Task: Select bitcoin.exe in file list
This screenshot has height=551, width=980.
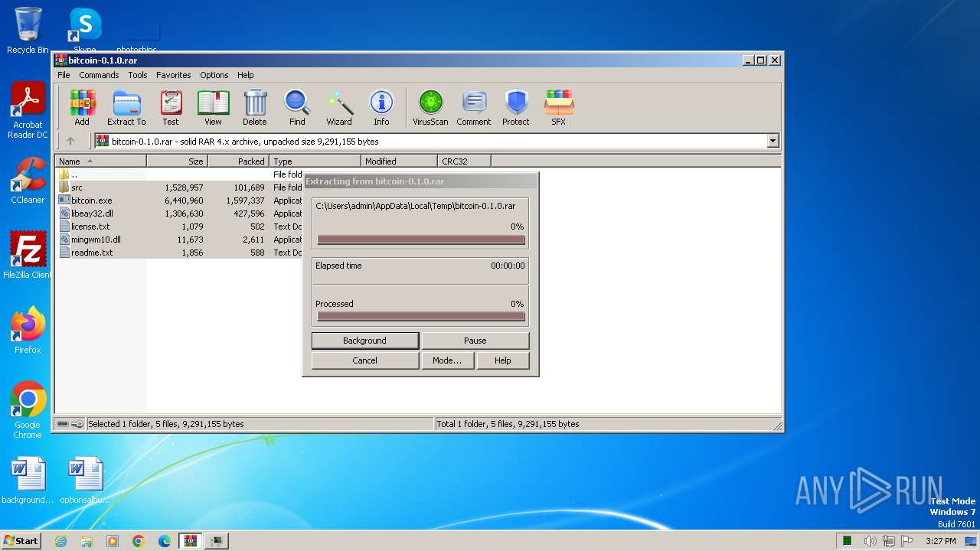Action: (180, 201)
